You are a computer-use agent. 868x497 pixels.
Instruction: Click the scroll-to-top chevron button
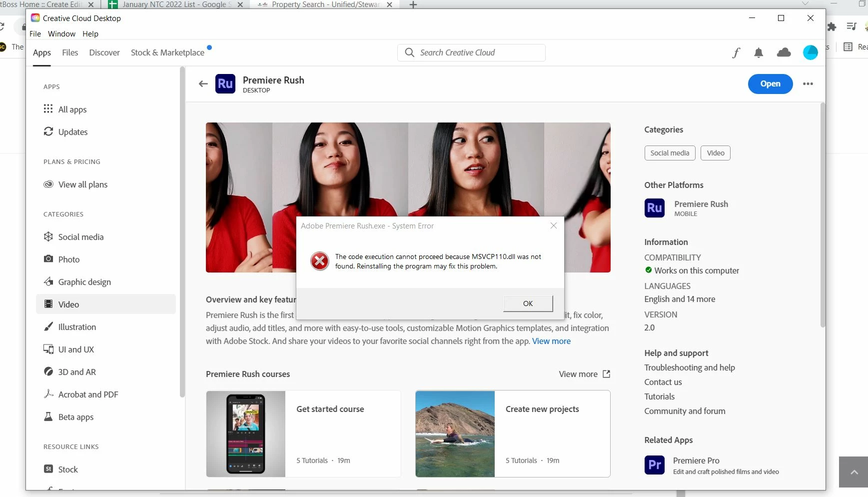[x=854, y=471]
